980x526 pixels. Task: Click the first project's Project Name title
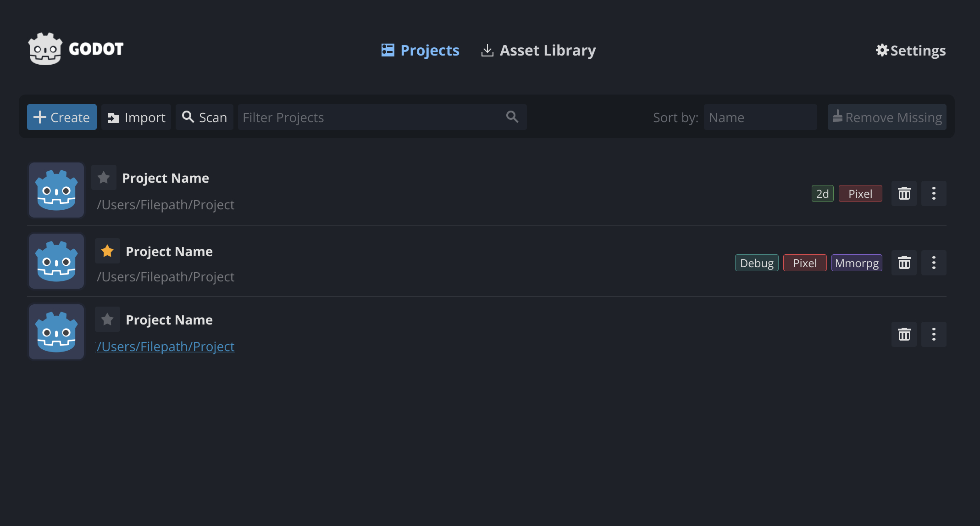(x=166, y=178)
